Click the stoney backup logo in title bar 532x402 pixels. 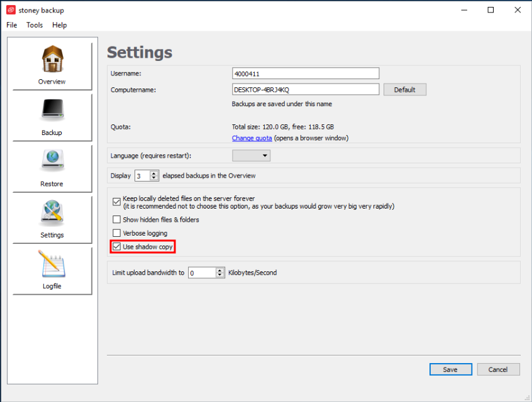[x=11, y=10]
